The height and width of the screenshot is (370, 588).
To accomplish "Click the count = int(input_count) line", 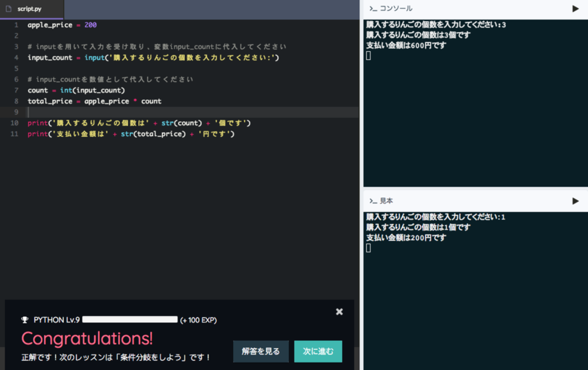I will pos(76,90).
